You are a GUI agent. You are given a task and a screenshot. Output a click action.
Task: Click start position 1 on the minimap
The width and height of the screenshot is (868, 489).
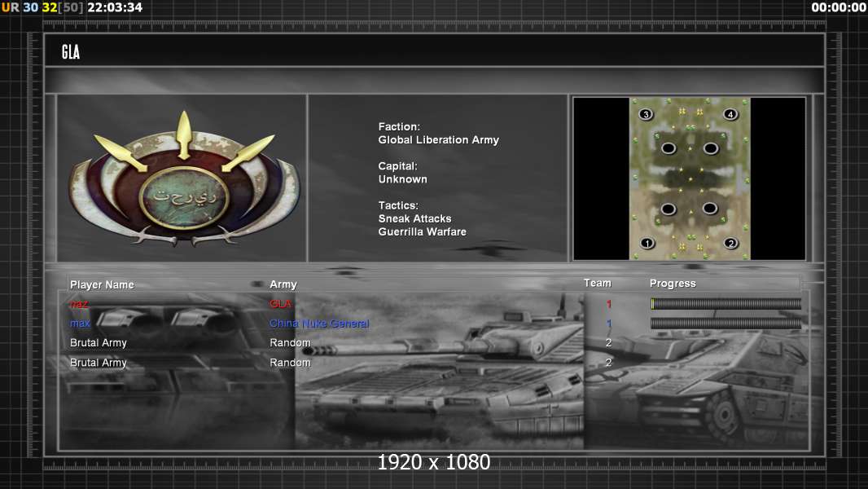point(647,243)
